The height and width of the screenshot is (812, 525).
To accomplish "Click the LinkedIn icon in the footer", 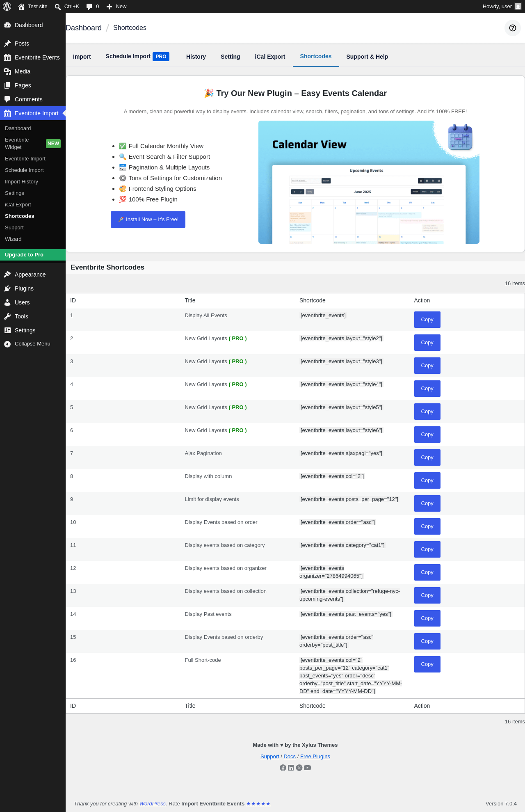I will click(x=291, y=768).
